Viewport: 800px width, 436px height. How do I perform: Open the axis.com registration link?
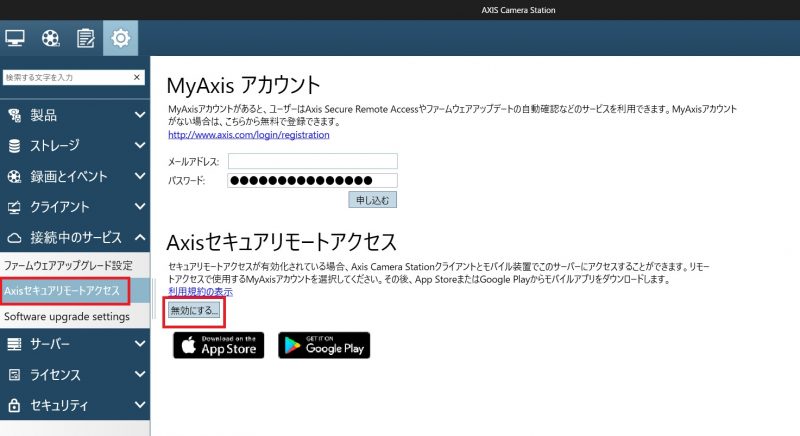click(249, 135)
